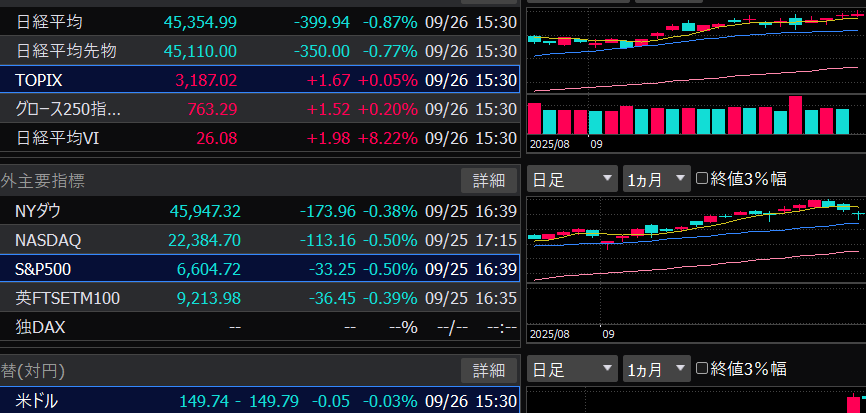Expand 1ヵ月 dropdown beside the 外主要指標 header
The width and height of the screenshot is (866, 413).
pyautogui.click(x=656, y=179)
